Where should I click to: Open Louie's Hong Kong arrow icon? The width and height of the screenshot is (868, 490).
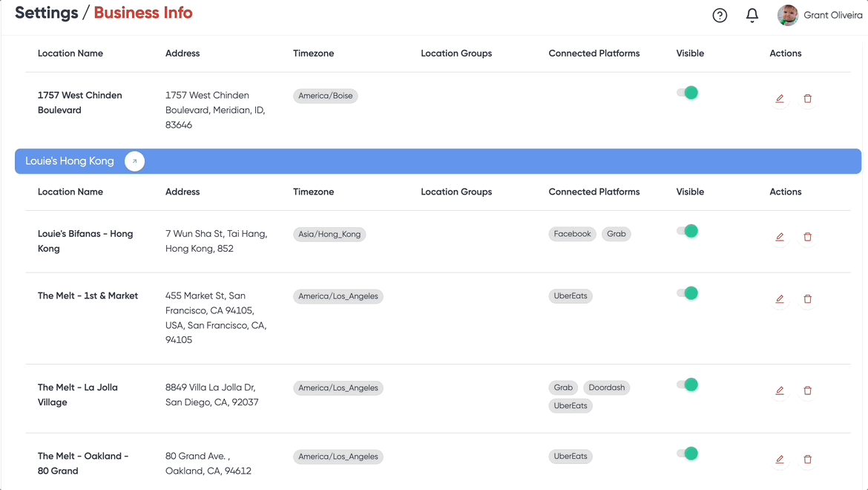[134, 161]
